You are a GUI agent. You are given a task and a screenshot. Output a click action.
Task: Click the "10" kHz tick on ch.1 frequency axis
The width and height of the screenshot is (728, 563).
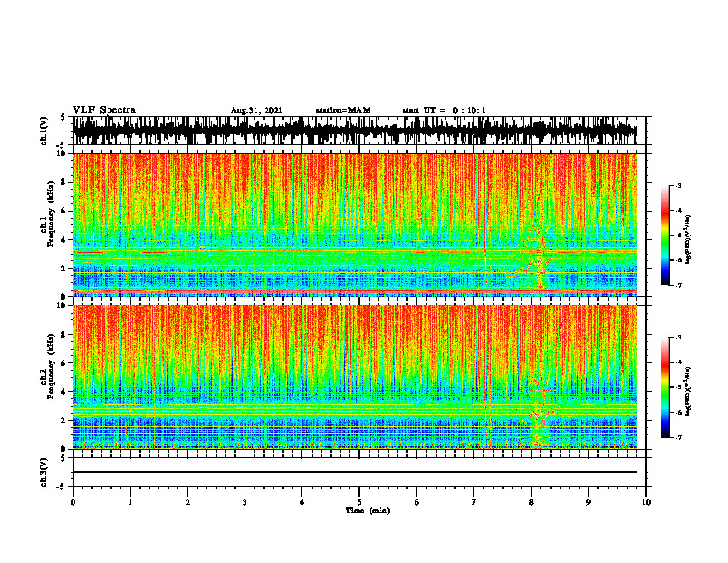pos(63,154)
